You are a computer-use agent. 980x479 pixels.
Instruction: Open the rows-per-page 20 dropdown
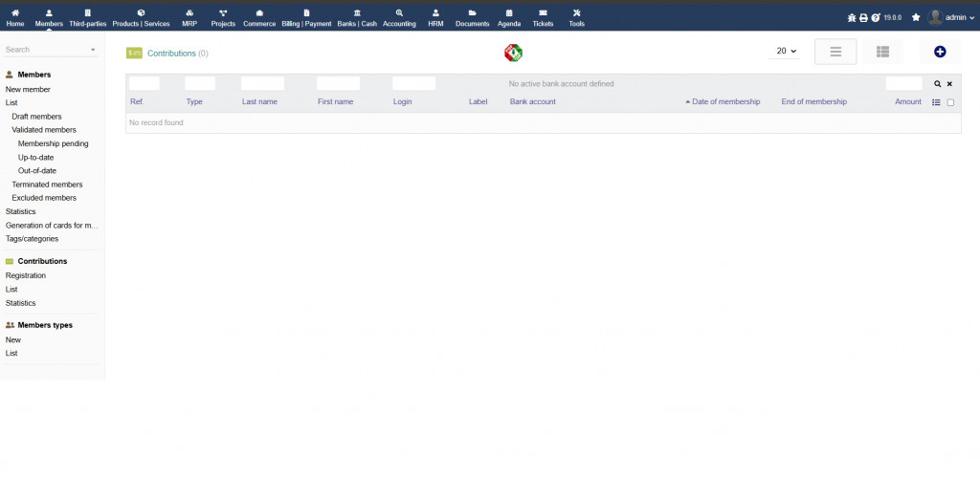[x=784, y=52]
